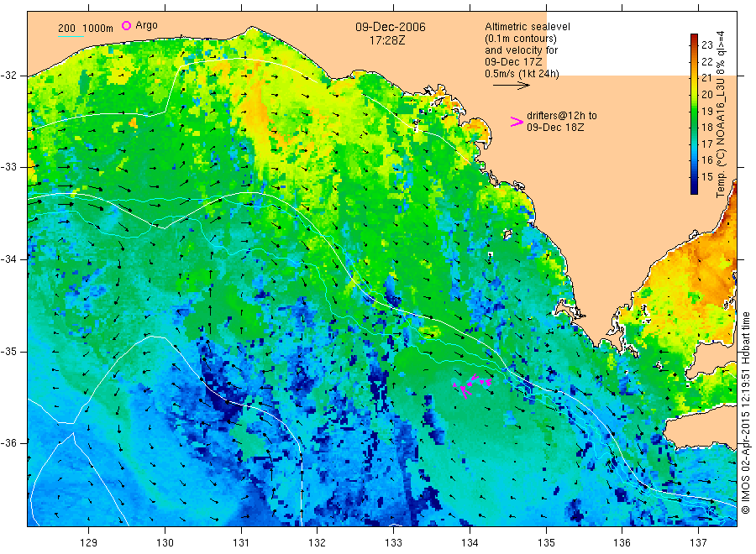The width and height of the screenshot is (756, 554).
Task: Click the IMOS copyright timestamp text
Action: 745,412
